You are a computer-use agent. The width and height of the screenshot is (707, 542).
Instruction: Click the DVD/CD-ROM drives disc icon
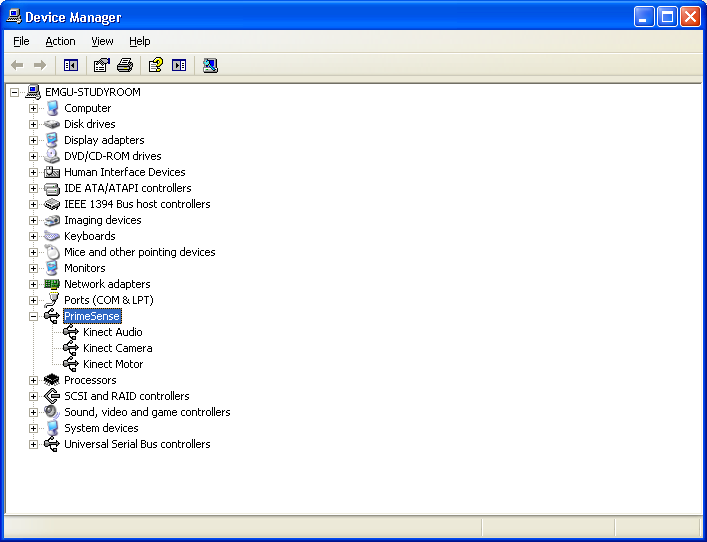tap(52, 156)
